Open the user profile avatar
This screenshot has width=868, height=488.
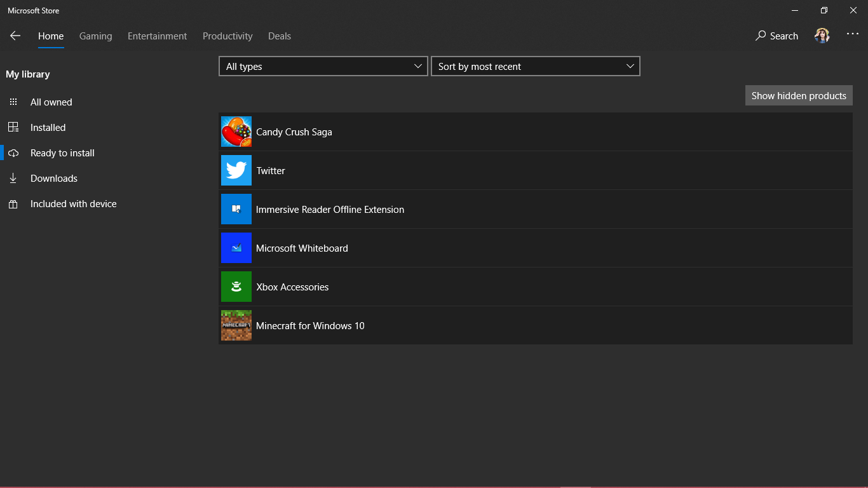(x=822, y=36)
